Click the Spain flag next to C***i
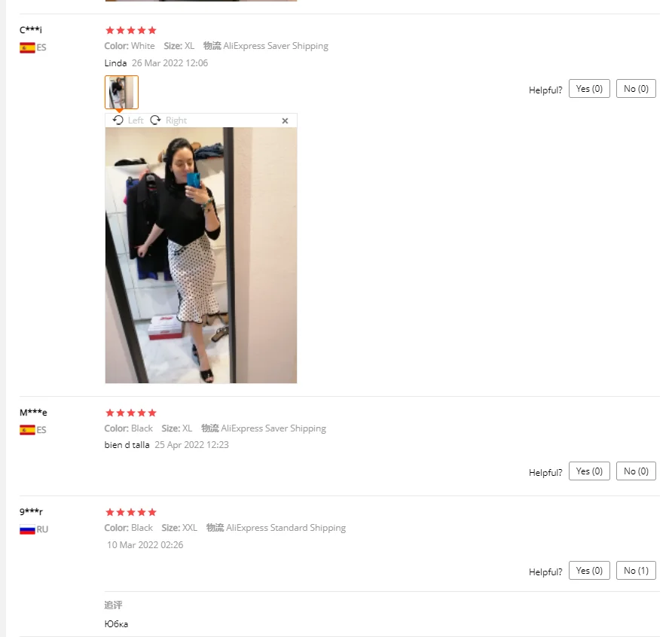Screen dimensions: 672x637 pos(27,47)
